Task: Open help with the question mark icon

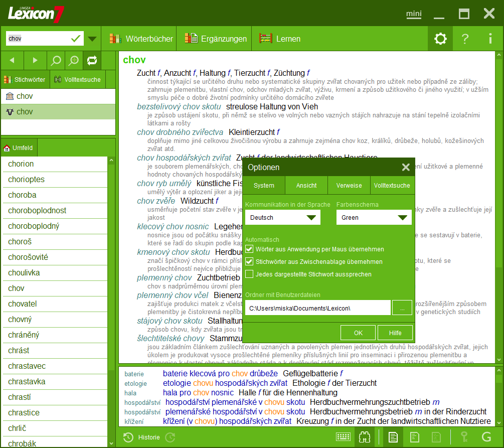Action: coord(465,39)
